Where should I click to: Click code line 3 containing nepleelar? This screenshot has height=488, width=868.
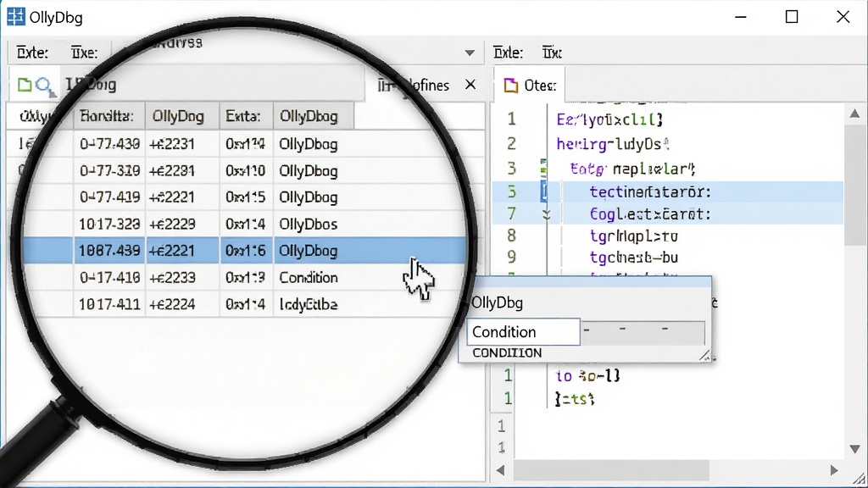(x=632, y=169)
